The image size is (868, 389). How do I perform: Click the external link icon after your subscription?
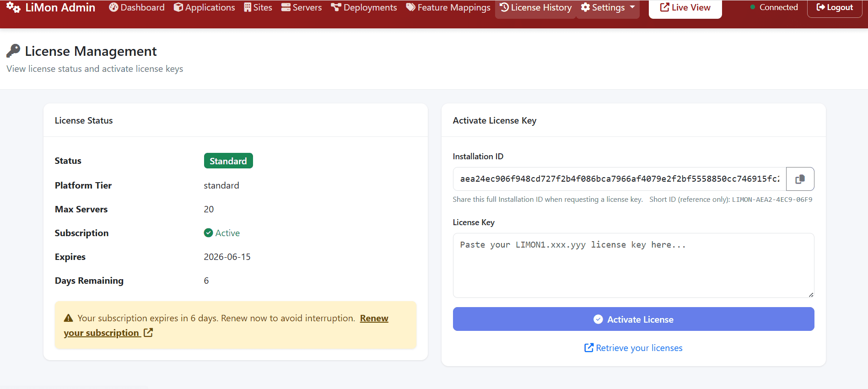click(148, 333)
